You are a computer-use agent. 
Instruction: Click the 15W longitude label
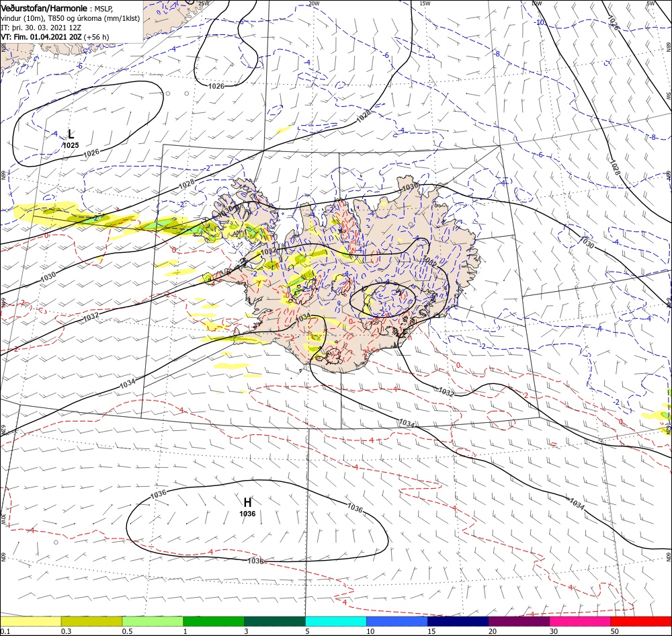point(425,3)
